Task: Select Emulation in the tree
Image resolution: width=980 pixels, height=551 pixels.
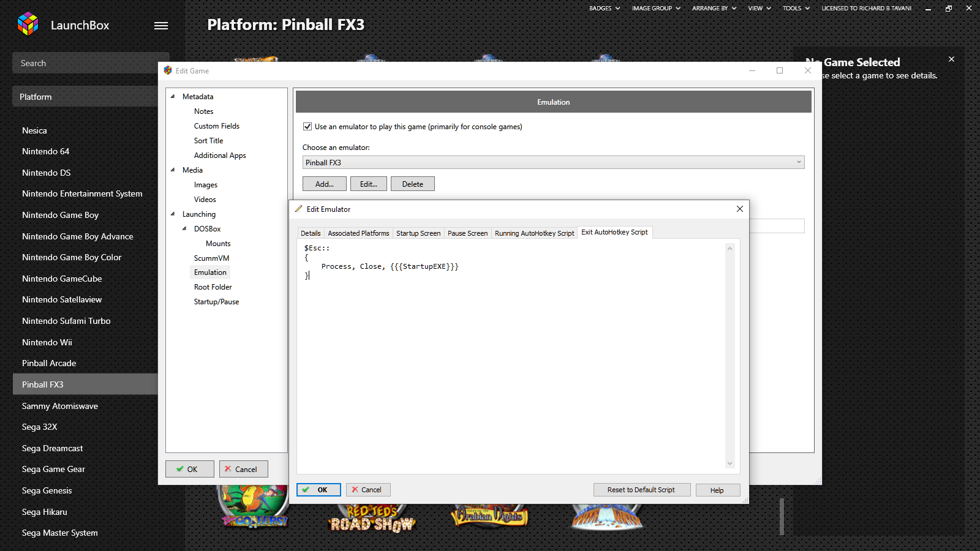Action: coord(210,272)
